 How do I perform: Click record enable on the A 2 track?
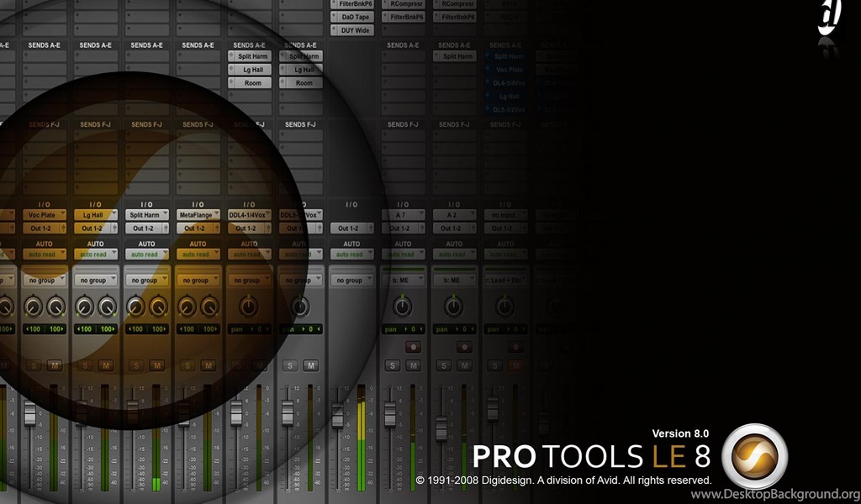click(463, 346)
